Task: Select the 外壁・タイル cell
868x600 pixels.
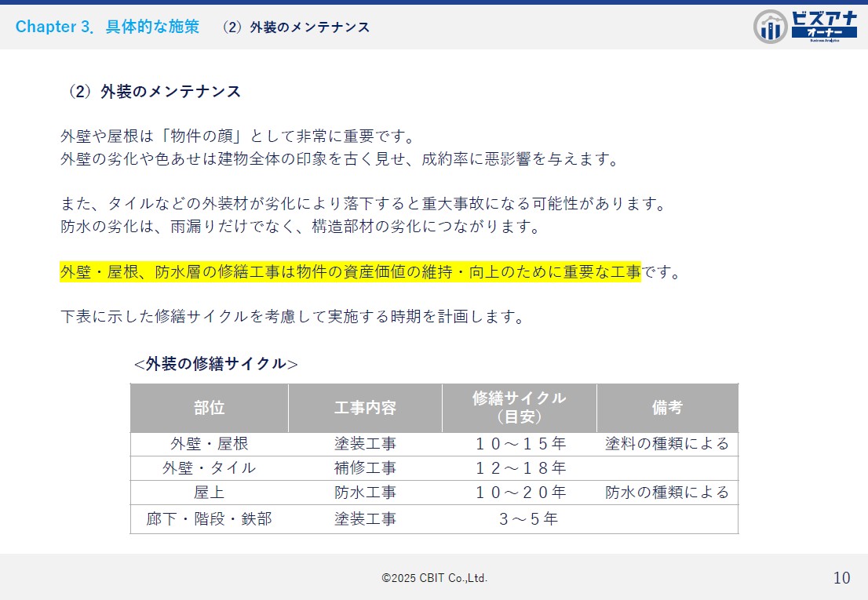Action: [210, 467]
